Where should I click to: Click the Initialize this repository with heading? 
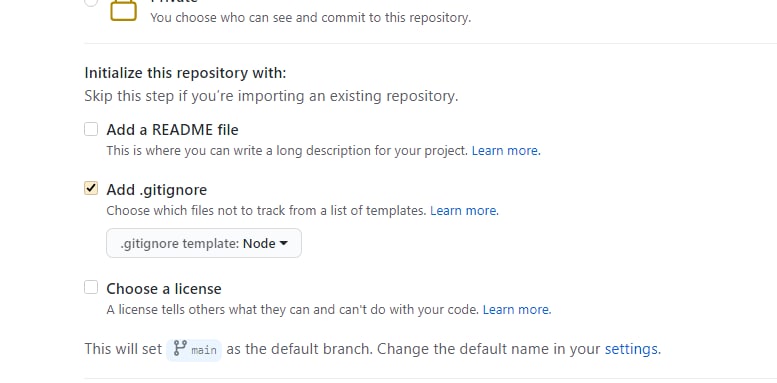185,73
